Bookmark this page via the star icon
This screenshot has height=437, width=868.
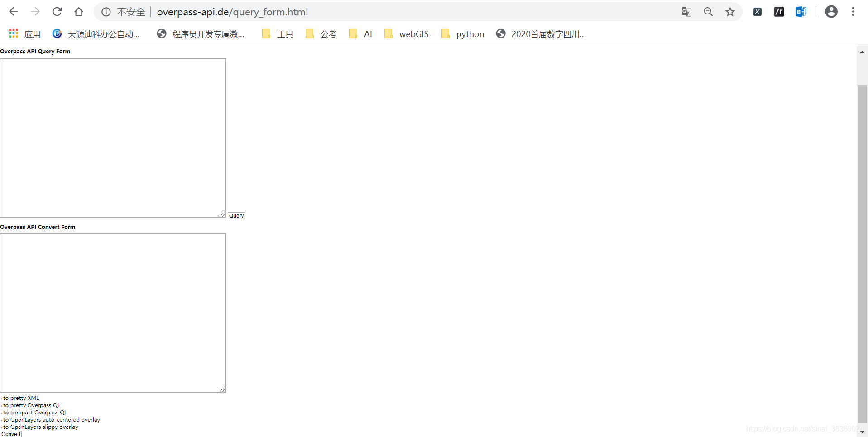pos(730,12)
